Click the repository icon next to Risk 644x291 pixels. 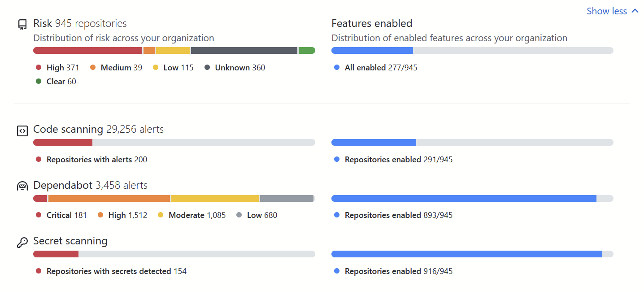[22, 24]
